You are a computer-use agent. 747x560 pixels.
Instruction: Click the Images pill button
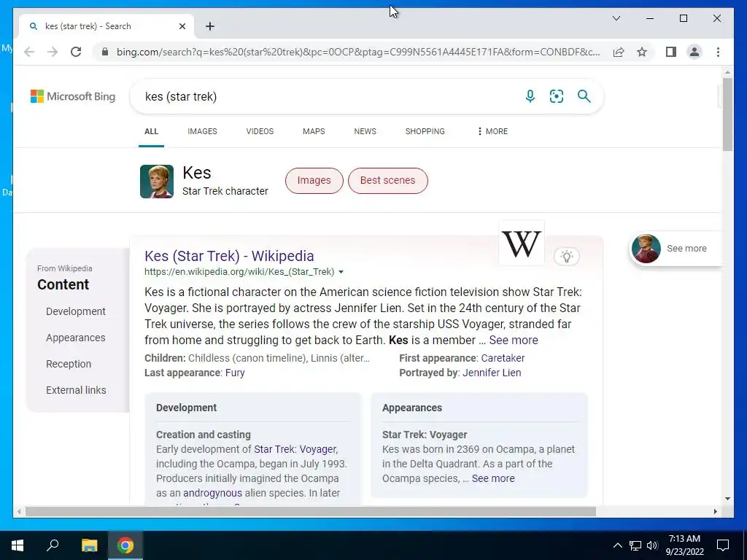(x=314, y=181)
